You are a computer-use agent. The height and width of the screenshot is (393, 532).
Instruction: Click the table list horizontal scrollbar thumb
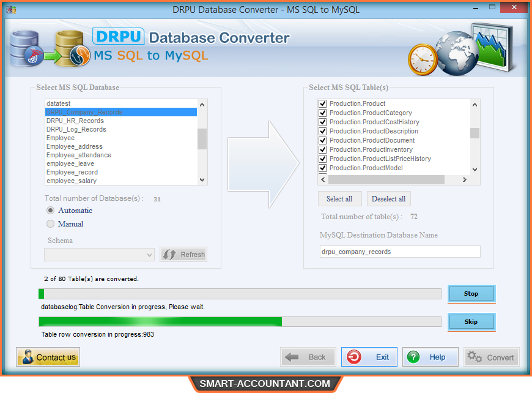[x=386, y=180]
